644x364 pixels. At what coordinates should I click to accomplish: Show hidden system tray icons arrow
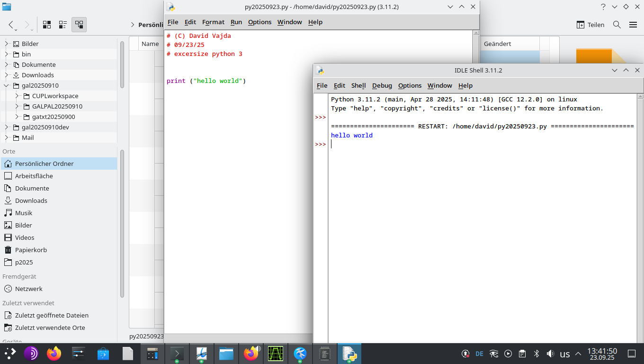click(578, 354)
